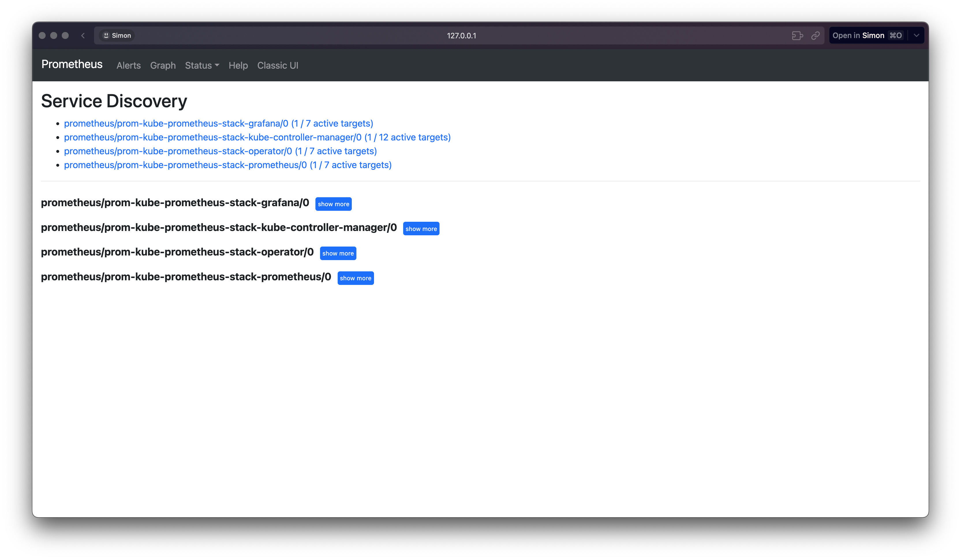Click the stack-prometheus/0 section heading
The height and width of the screenshot is (560, 961).
click(x=186, y=277)
